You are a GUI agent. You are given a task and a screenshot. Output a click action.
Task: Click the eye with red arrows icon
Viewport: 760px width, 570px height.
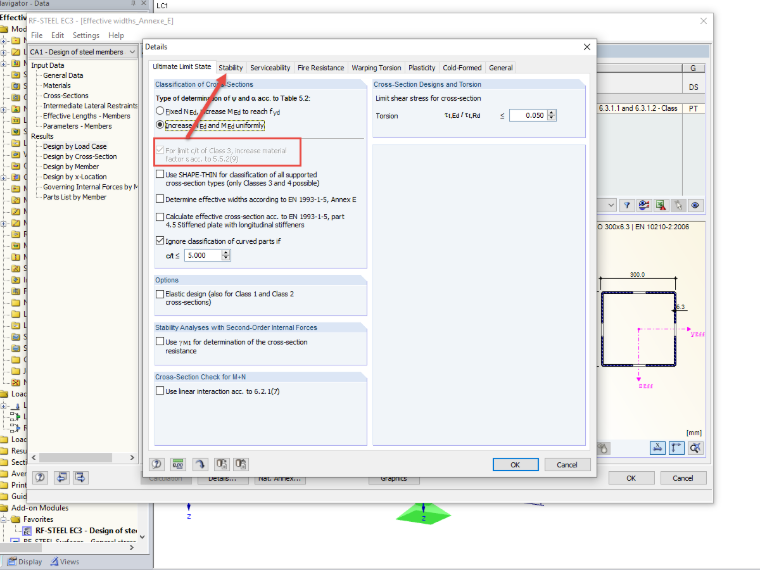(644, 206)
